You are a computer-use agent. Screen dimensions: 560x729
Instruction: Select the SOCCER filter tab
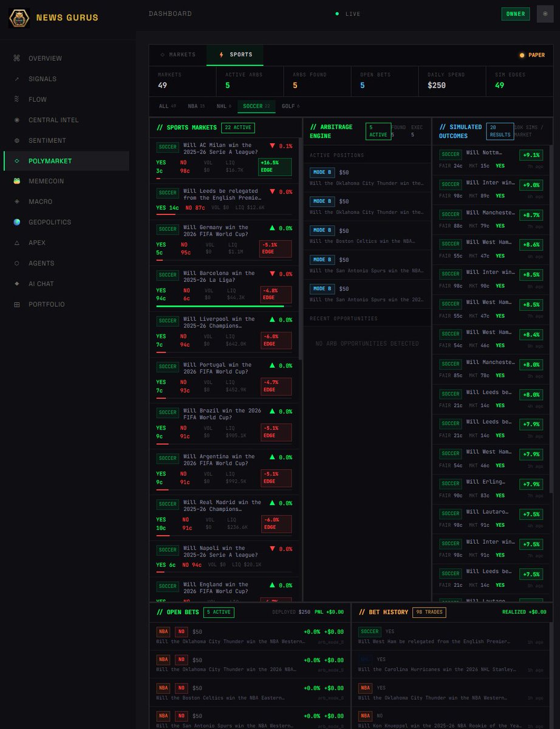[256, 106]
